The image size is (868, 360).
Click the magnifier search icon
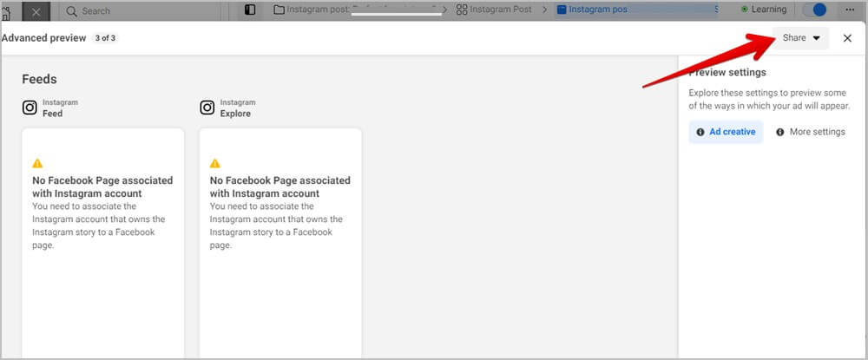coord(71,11)
